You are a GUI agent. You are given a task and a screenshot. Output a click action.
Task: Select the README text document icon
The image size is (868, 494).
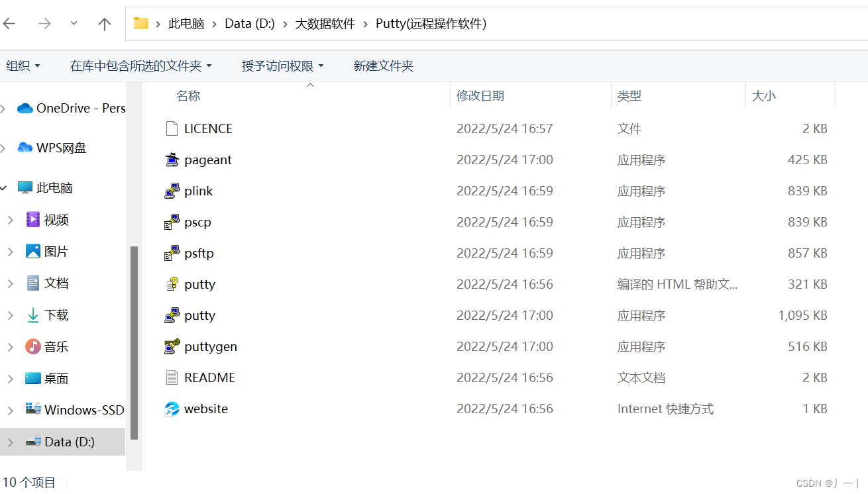pyautogui.click(x=172, y=377)
